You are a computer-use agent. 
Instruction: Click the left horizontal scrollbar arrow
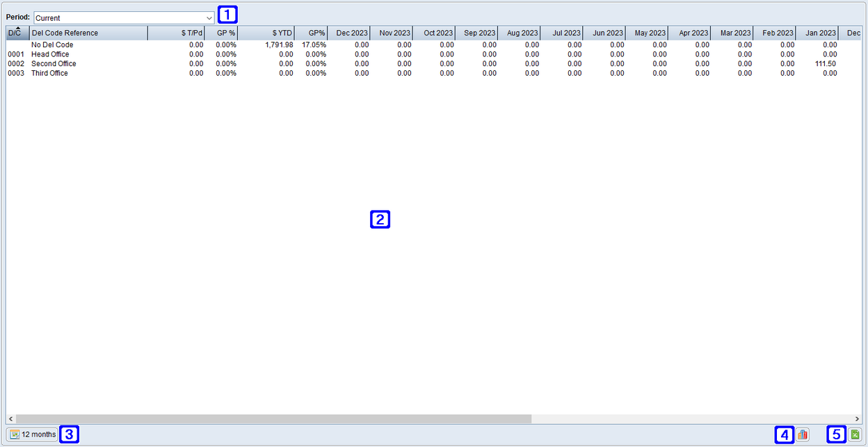10,418
